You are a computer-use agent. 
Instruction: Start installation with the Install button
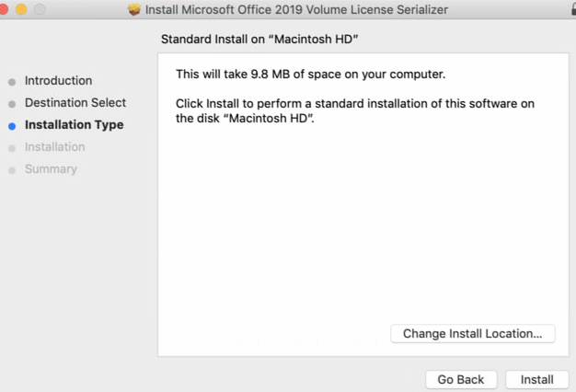(536, 379)
